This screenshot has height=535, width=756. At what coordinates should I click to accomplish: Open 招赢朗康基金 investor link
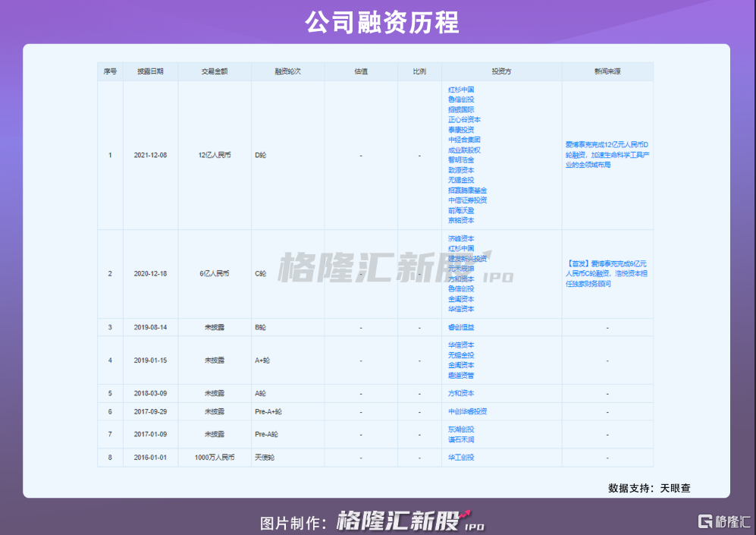[x=467, y=190]
